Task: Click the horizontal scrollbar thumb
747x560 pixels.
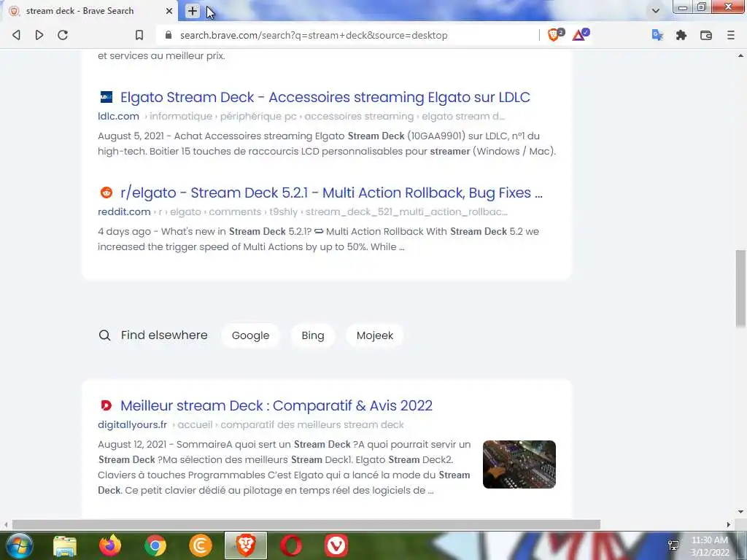Action: coord(306,524)
